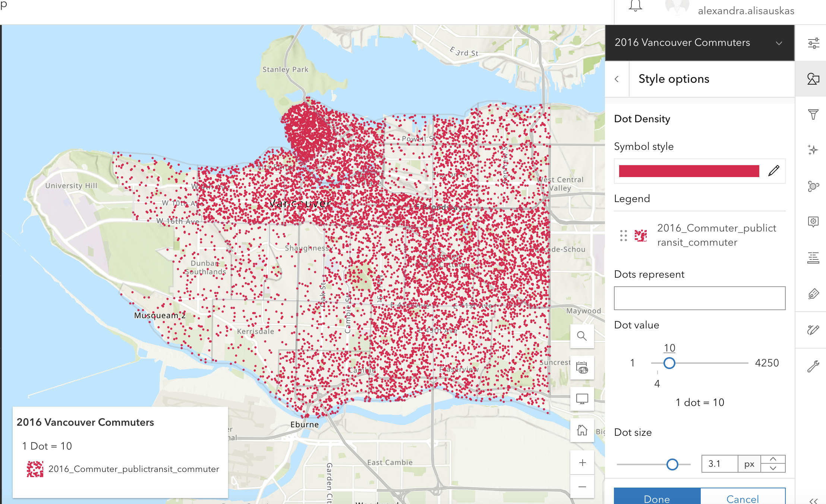Open the Styles panel icon

[813, 79]
